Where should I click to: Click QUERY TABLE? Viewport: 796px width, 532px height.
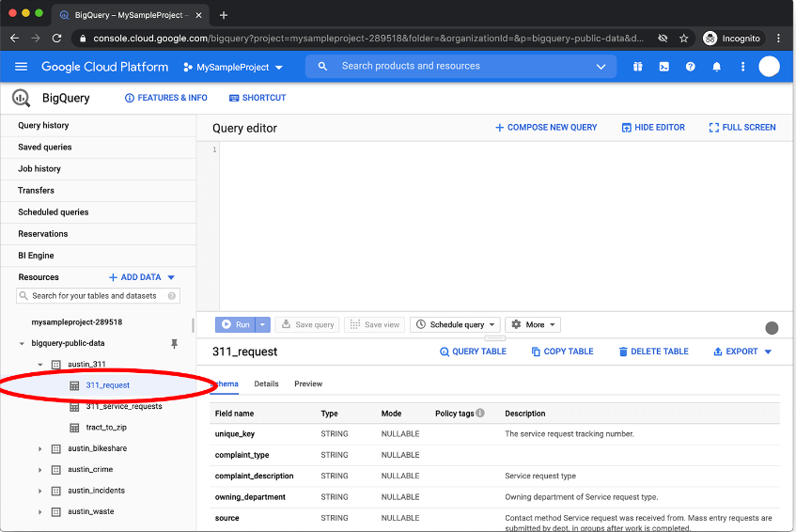473,352
